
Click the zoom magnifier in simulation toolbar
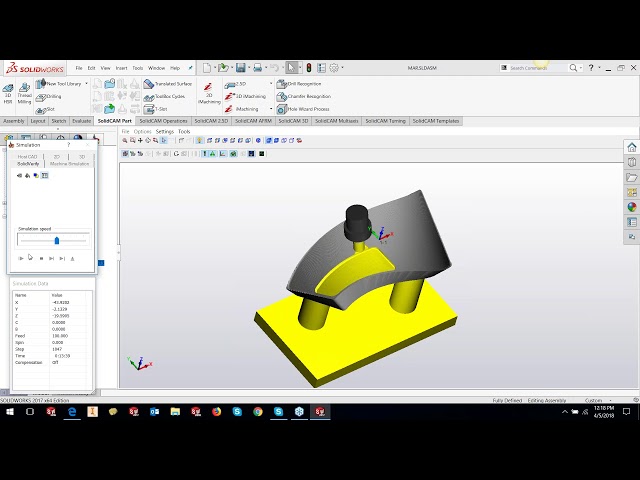(125, 140)
